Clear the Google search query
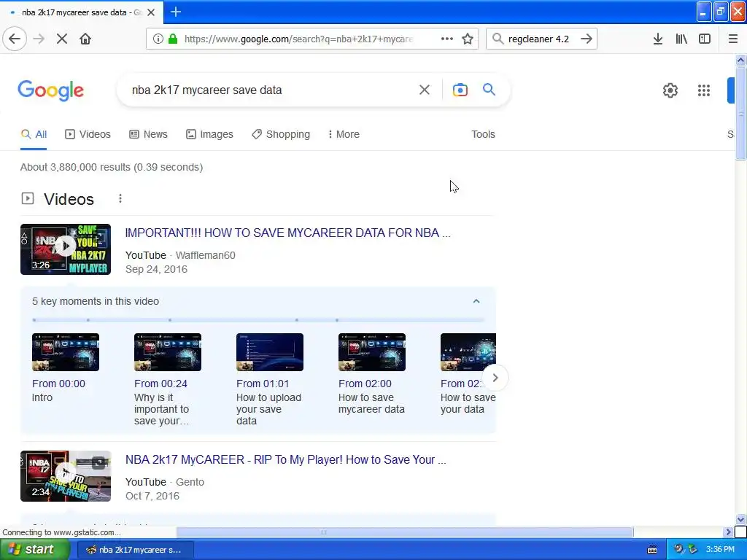The image size is (747, 560). [x=425, y=90]
